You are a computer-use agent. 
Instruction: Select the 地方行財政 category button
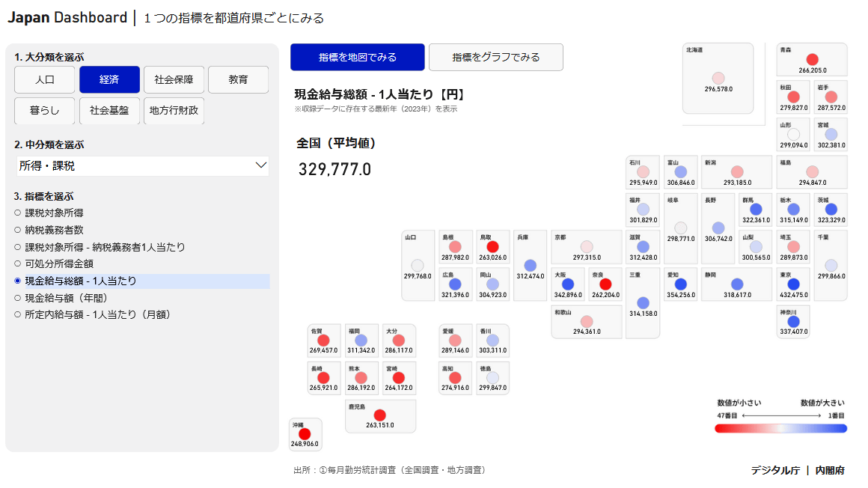(x=174, y=111)
